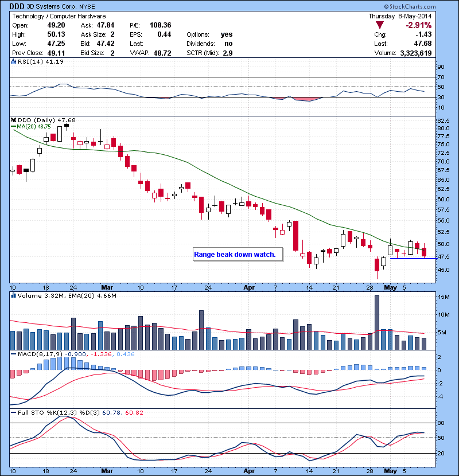Click the 15M volume axis label
This screenshot has width=459, height=476.
pyautogui.click(x=444, y=296)
